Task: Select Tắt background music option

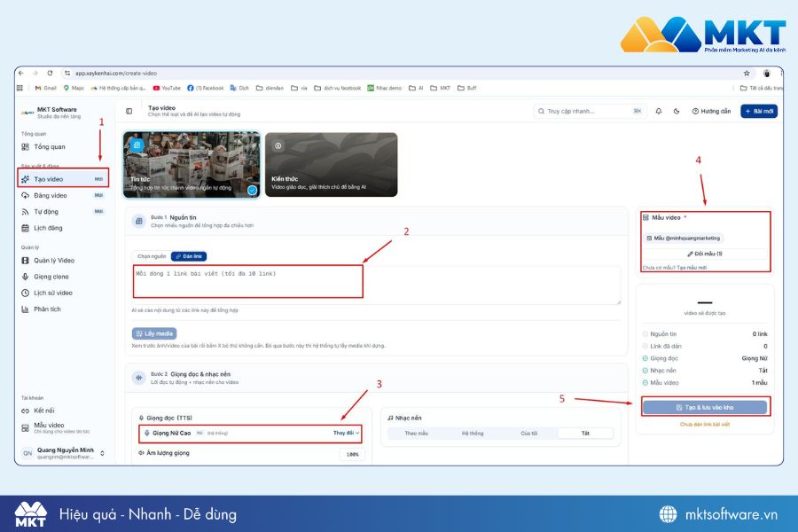Action: [585, 434]
